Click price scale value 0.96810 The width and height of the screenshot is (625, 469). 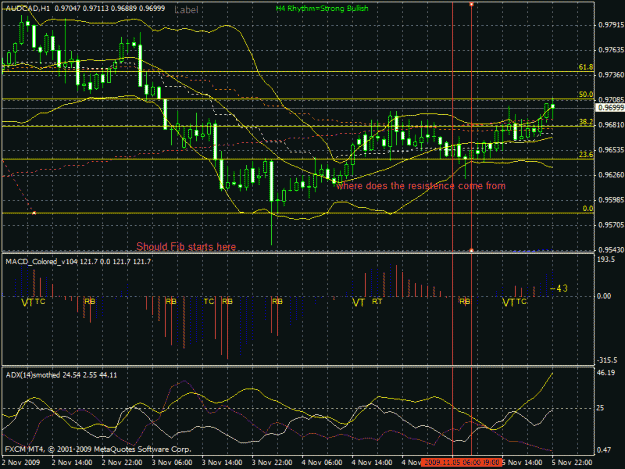coord(611,125)
